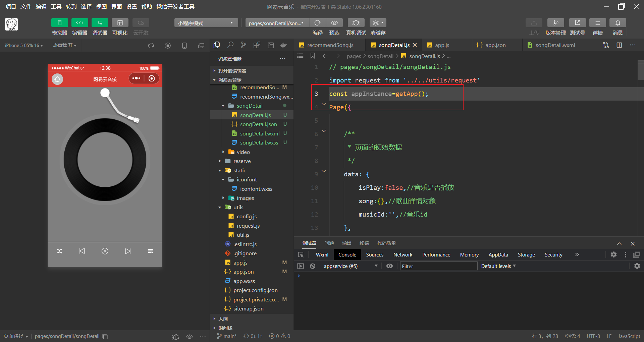Screen dimensions: 644x342
Task: Click the detach simulator window icon
Action: click(201, 46)
